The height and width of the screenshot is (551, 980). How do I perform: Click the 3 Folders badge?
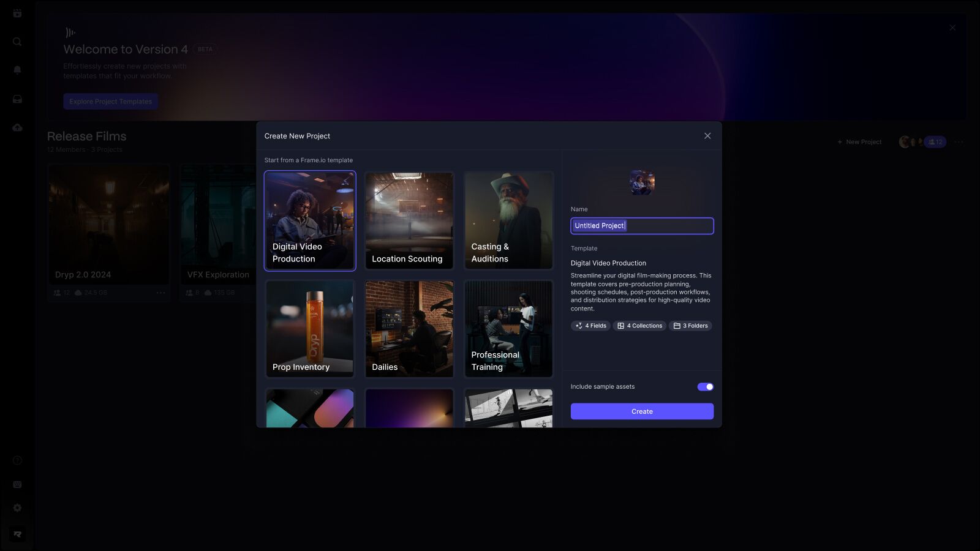click(690, 326)
